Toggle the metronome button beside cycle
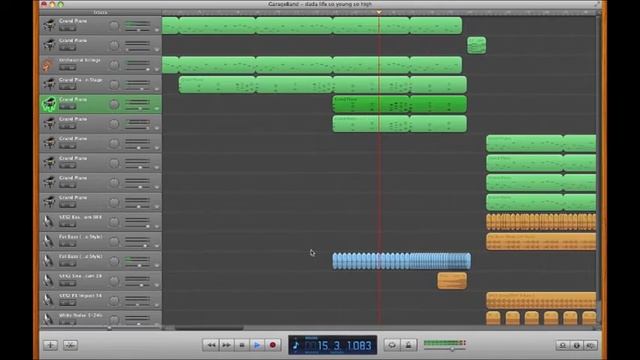This screenshot has height=360, width=640. click(408, 345)
